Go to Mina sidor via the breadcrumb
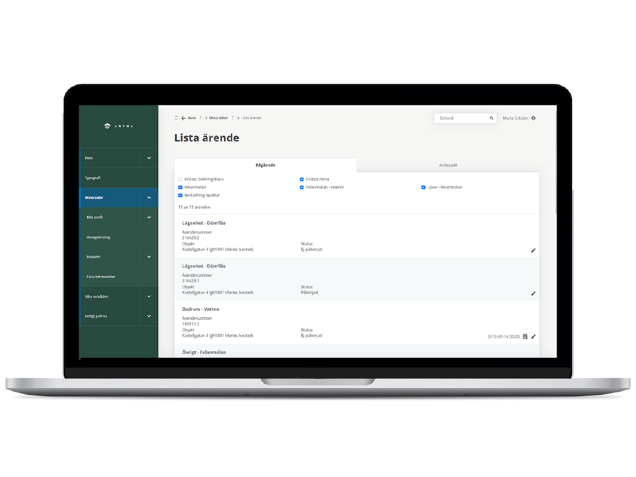This screenshot has height=477, width=636. 218,118
